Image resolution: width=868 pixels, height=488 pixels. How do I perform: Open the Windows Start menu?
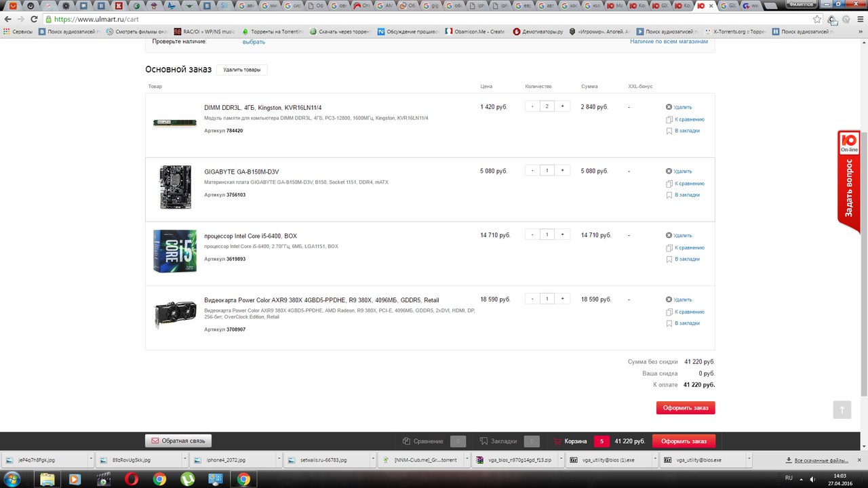(12, 479)
